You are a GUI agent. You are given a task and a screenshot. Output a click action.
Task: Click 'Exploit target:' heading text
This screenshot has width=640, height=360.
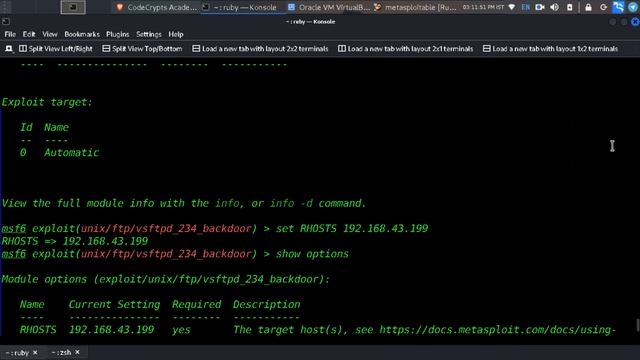(47, 102)
